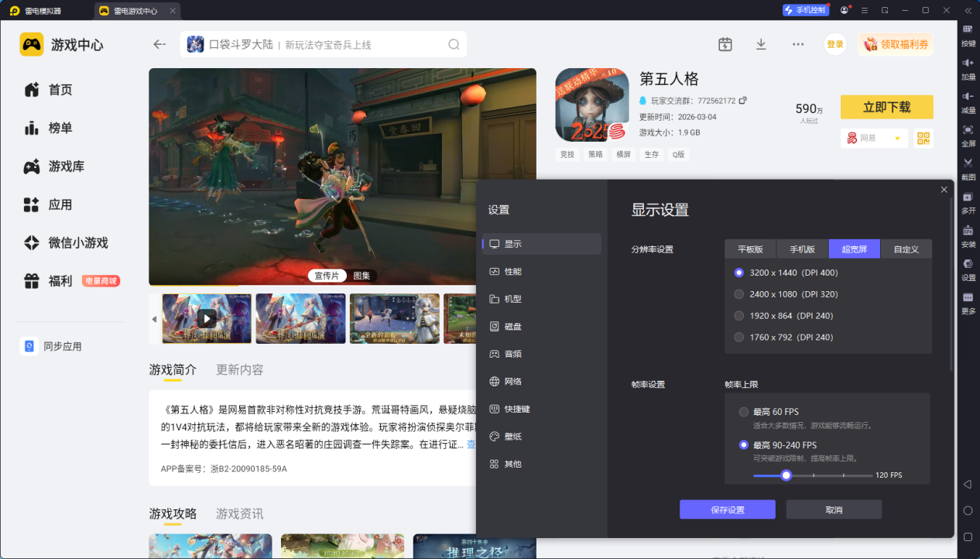
Task: Open the download manager arrow icon
Action: point(761,44)
